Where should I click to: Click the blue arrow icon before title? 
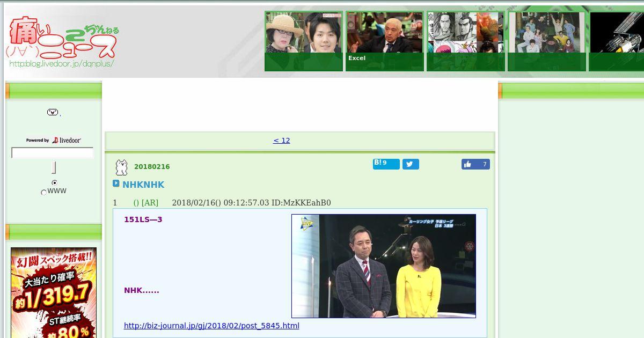tap(116, 183)
